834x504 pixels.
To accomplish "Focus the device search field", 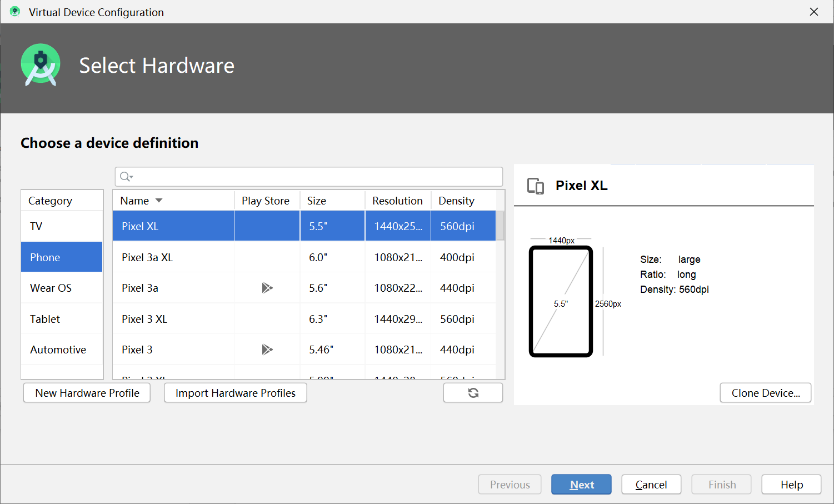I will point(309,177).
